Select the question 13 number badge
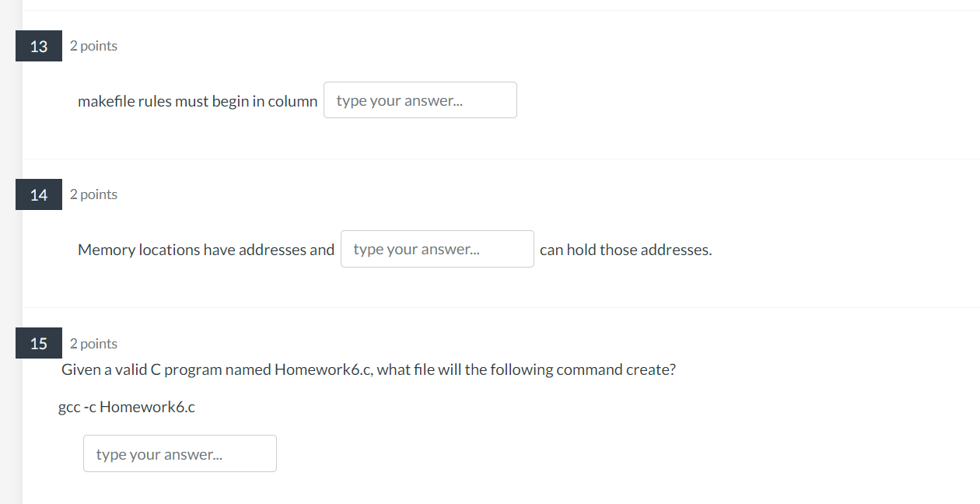The width and height of the screenshot is (980, 504). pos(38,46)
